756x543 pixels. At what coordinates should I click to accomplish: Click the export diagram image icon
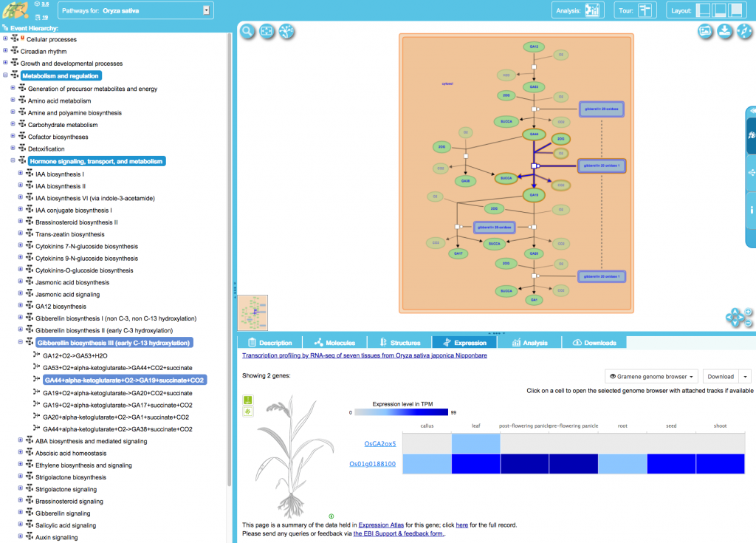705,32
